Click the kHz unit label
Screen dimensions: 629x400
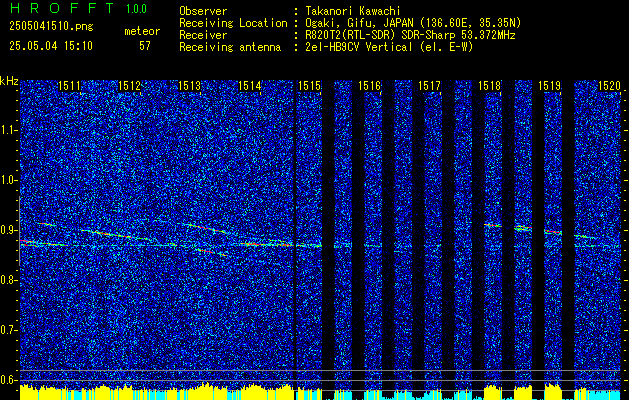point(9,81)
